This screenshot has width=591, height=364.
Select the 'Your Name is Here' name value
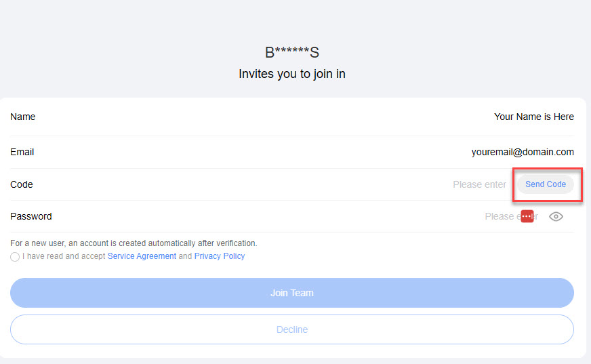click(533, 117)
